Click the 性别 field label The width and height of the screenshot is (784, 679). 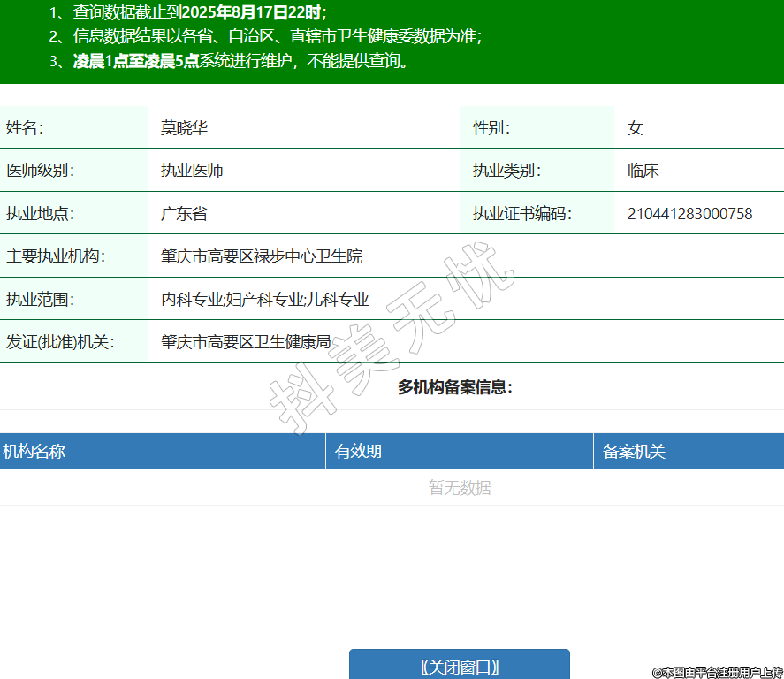(491, 128)
